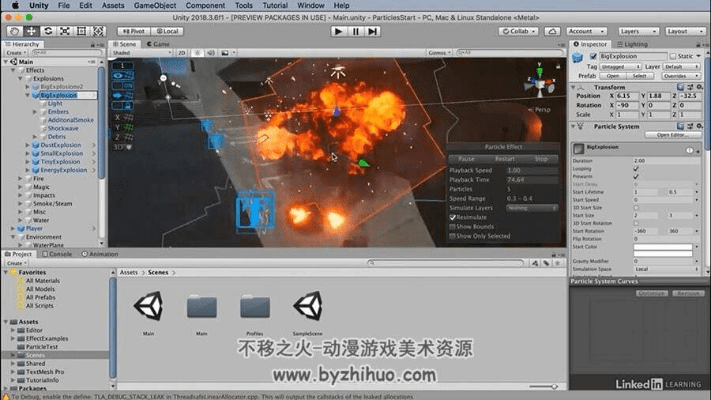The image size is (711, 400).
Task: Select the Move tool in toolbar
Action: coord(31,31)
